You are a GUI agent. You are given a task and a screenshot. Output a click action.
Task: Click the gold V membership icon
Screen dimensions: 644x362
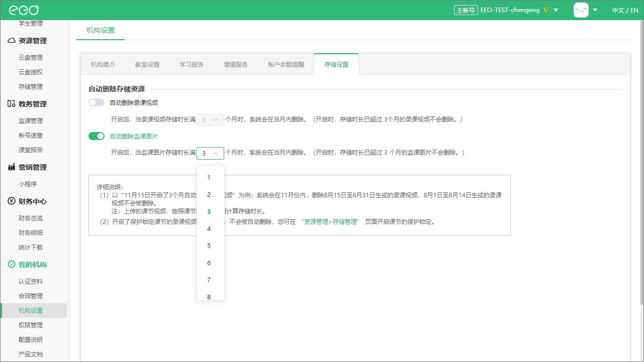[x=545, y=10]
